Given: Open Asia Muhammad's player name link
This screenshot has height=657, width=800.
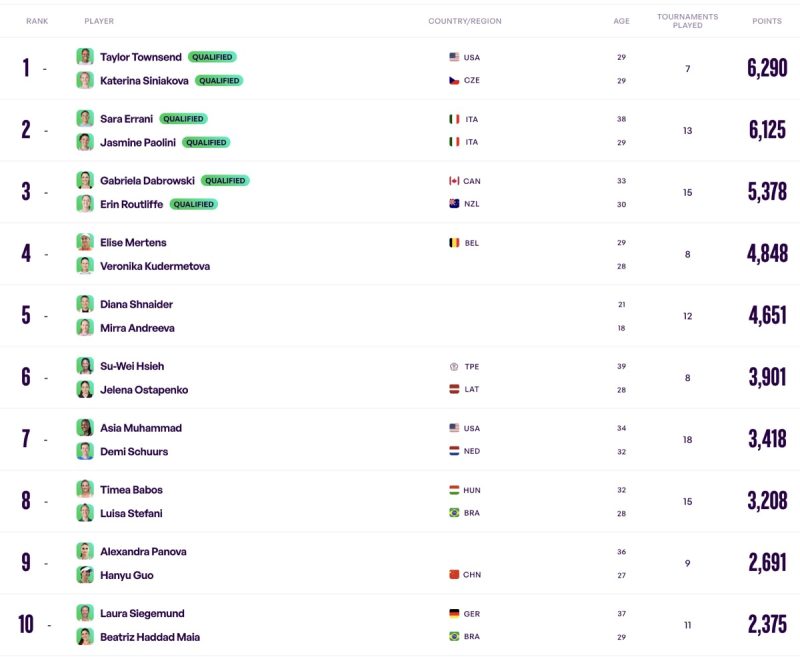Looking at the screenshot, I should (141, 428).
